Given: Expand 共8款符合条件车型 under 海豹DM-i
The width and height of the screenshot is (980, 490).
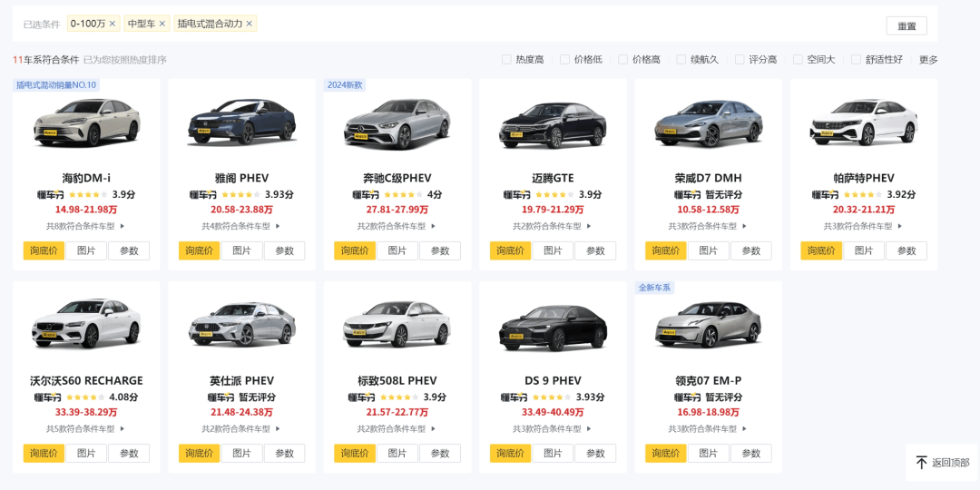Looking at the screenshot, I should (86, 226).
